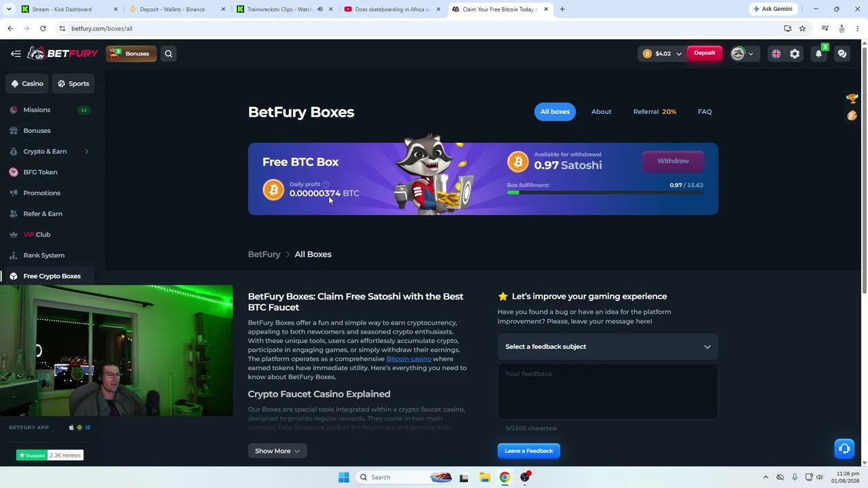Viewport: 868px width, 488px height.
Task: Click OBS icon in taskbar
Action: (526, 477)
